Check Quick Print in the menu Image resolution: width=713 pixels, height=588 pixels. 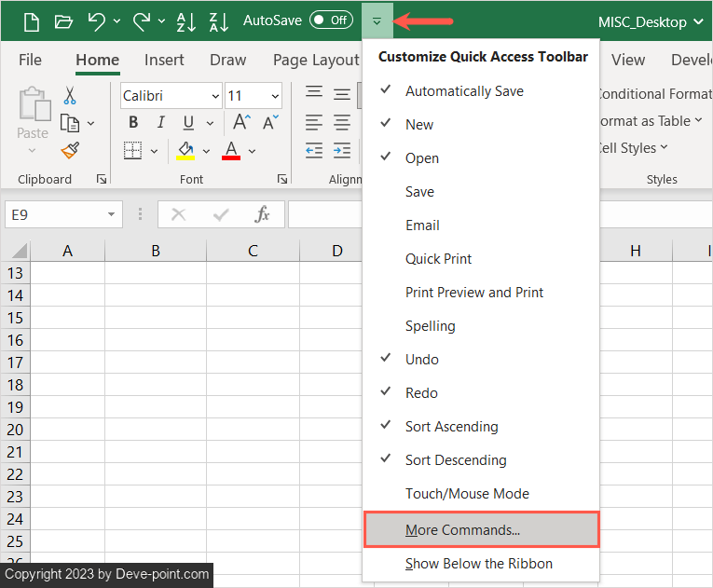(x=438, y=259)
